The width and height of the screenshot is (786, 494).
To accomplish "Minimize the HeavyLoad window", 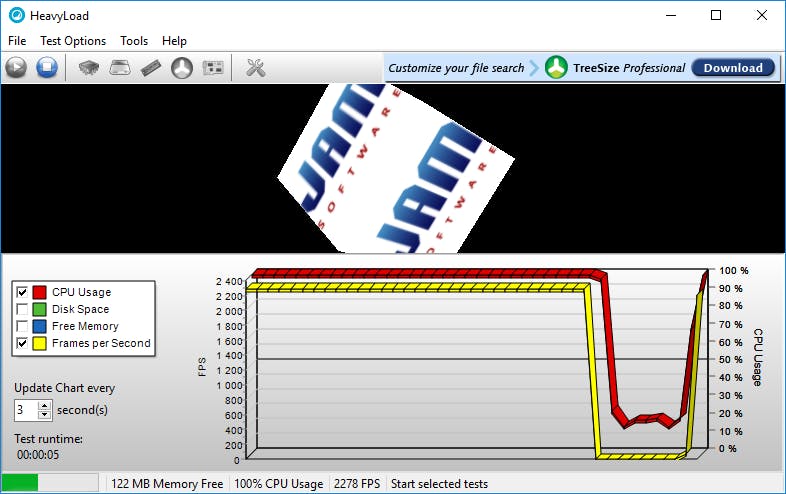I will [671, 16].
